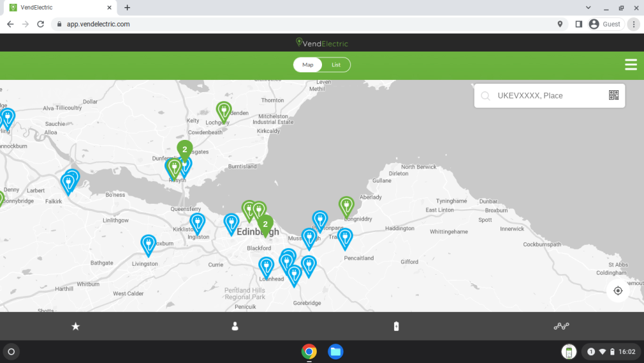
Task: Open green cluster marker 2 over Edinburgh
Action: pos(265,225)
